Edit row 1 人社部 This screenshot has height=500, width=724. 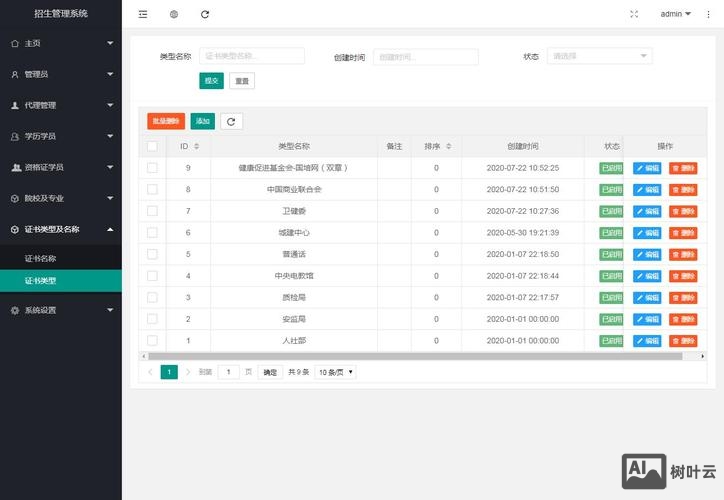coord(647,341)
